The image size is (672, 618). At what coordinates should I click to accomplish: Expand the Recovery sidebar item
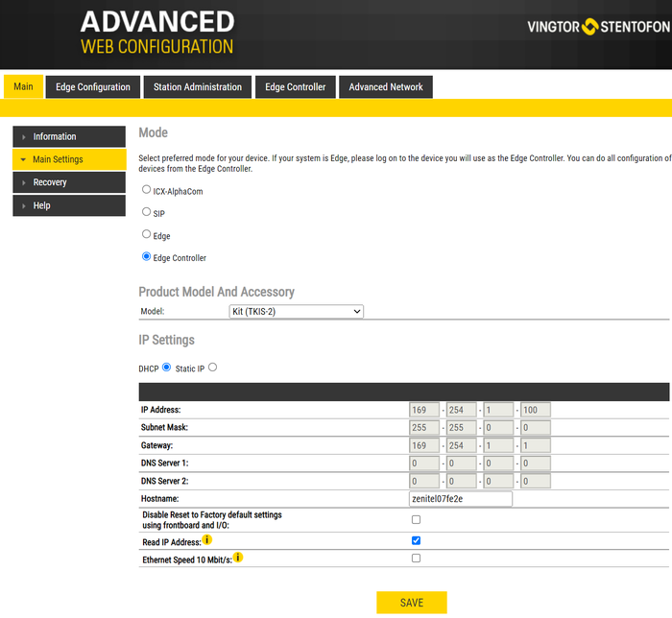tap(24, 183)
